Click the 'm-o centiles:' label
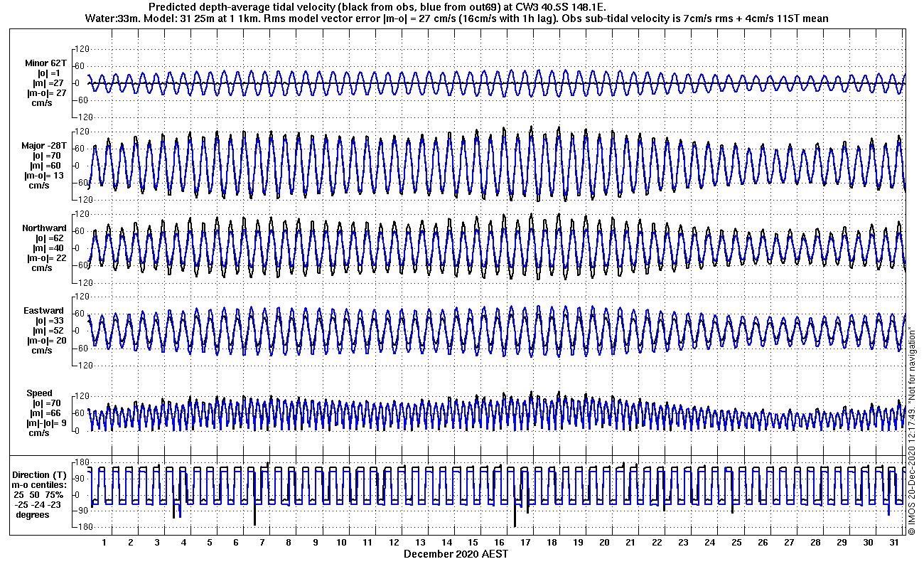Viewport: 924px width, 569px height. [x=39, y=485]
